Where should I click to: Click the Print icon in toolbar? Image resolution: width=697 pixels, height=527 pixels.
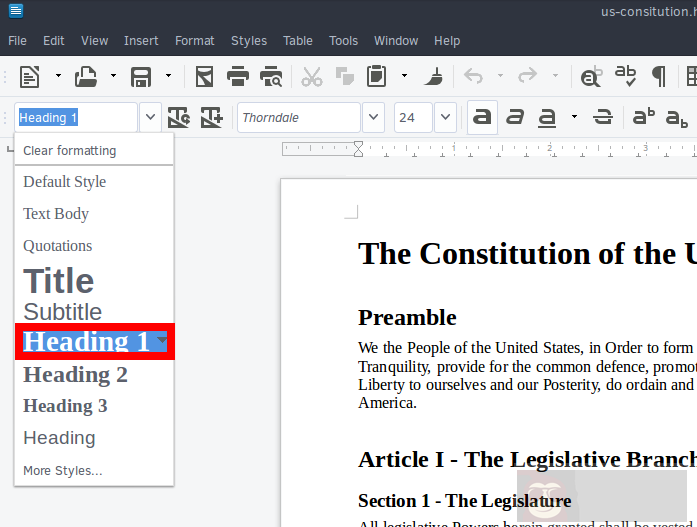point(237,76)
